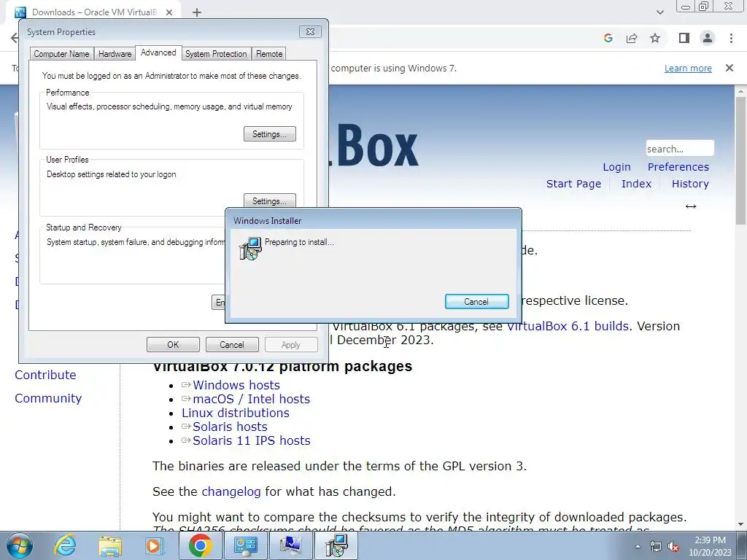Switch to the Hardware tab

pos(115,54)
